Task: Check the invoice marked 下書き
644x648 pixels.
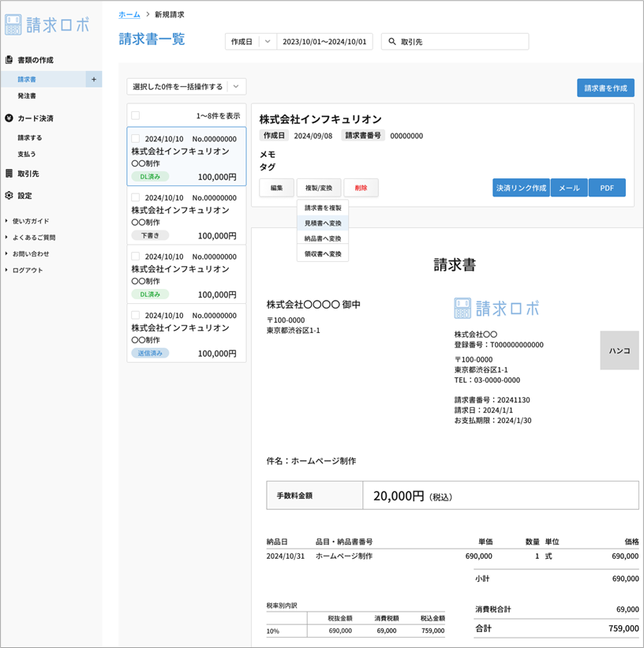Action: click(x=135, y=197)
